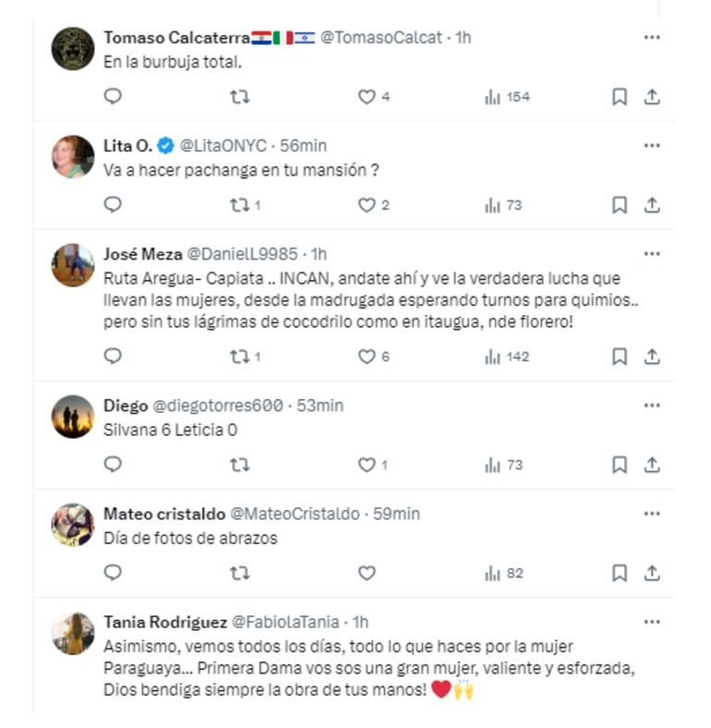The height and width of the screenshot is (728, 711).
Task: Bookmark Diego's tweet
Action: 620,465
